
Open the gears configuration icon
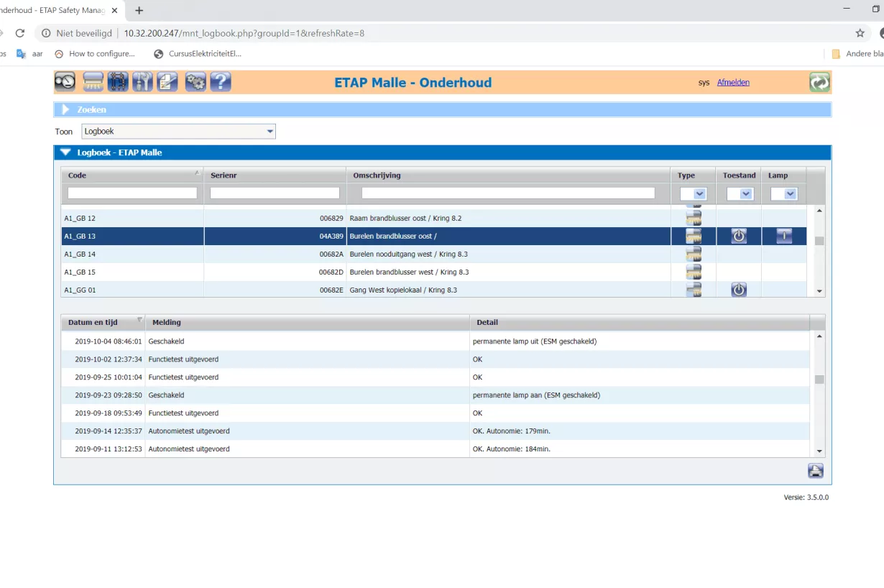click(195, 82)
